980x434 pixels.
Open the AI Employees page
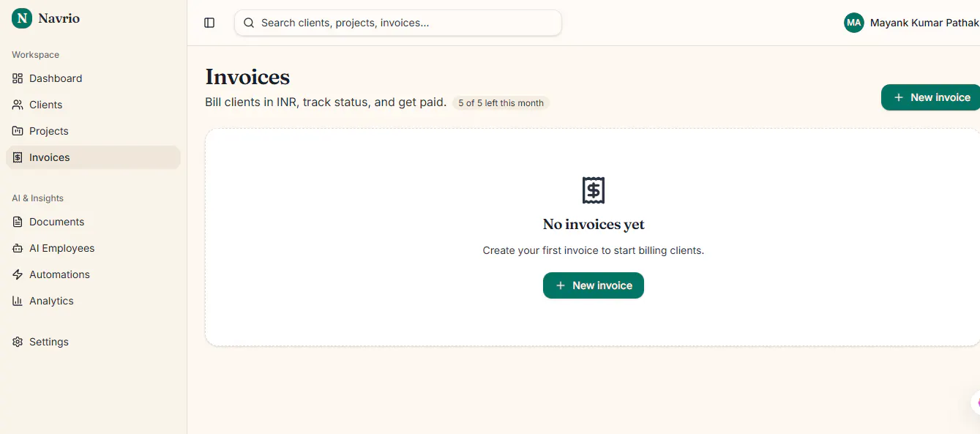(93, 248)
